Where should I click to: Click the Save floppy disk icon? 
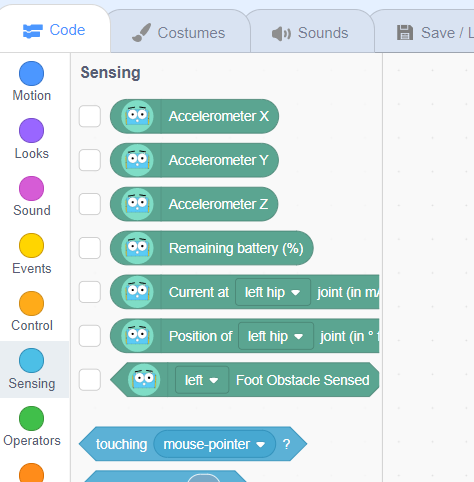405,33
